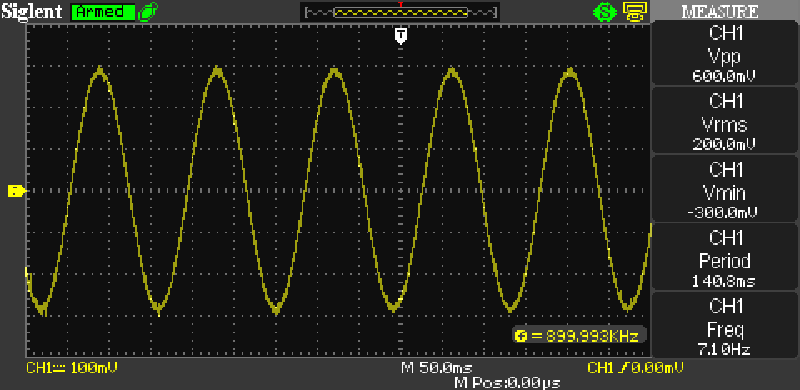Image resolution: width=800 pixels, height=390 pixels.
Task: Click the M 50.0ms timebase readout
Action: coord(437,368)
